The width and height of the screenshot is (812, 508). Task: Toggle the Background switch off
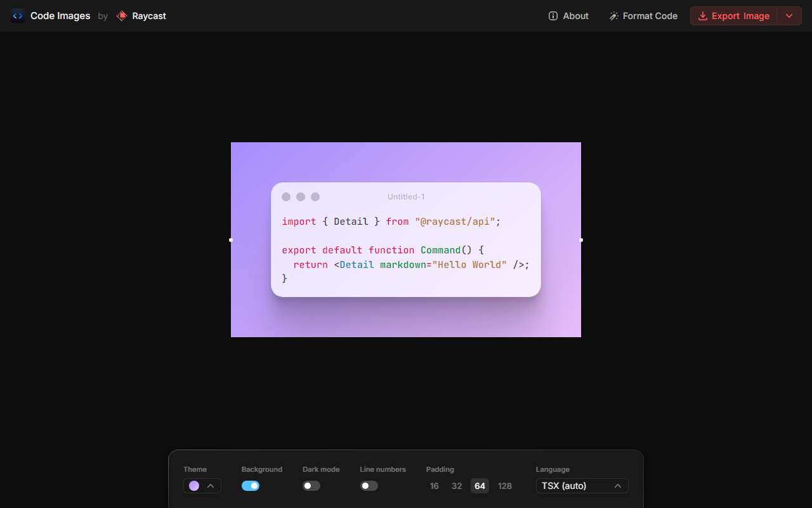coord(251,486)
